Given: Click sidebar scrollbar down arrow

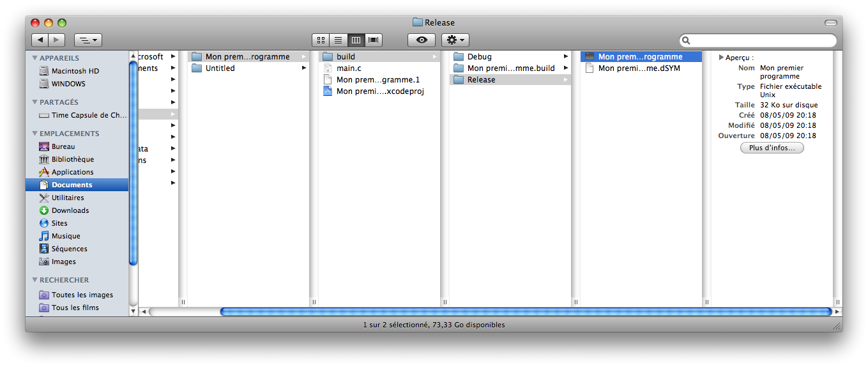Looking at the screenshot, I should coord(133,312).
